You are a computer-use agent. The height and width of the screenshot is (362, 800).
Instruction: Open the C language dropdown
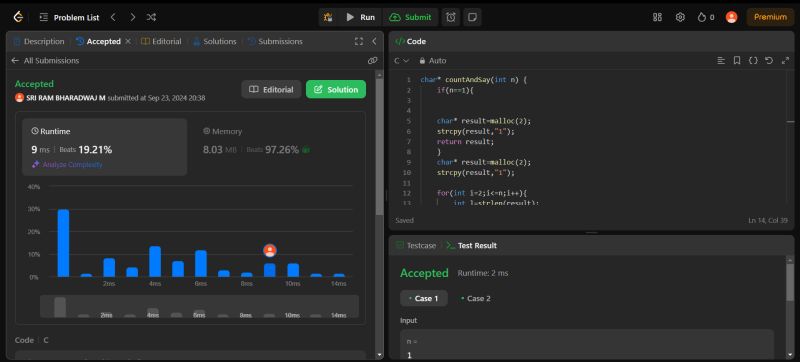(402, 61)
